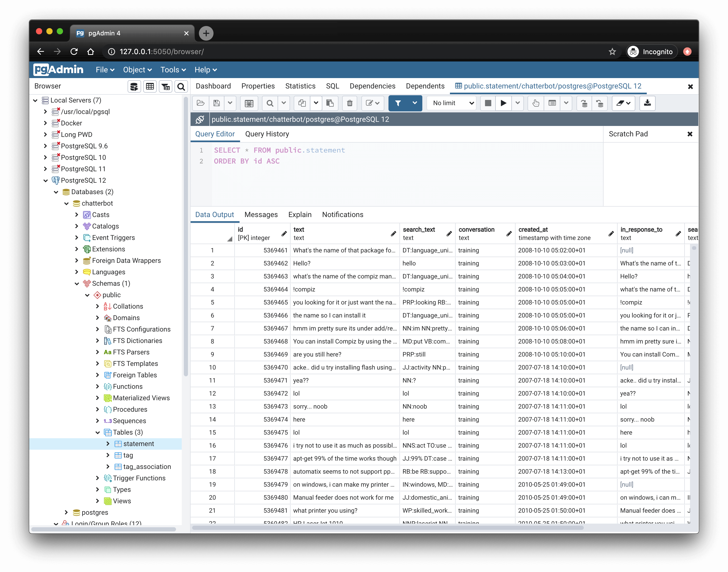Save the current query using the save icon

(216, 103)
